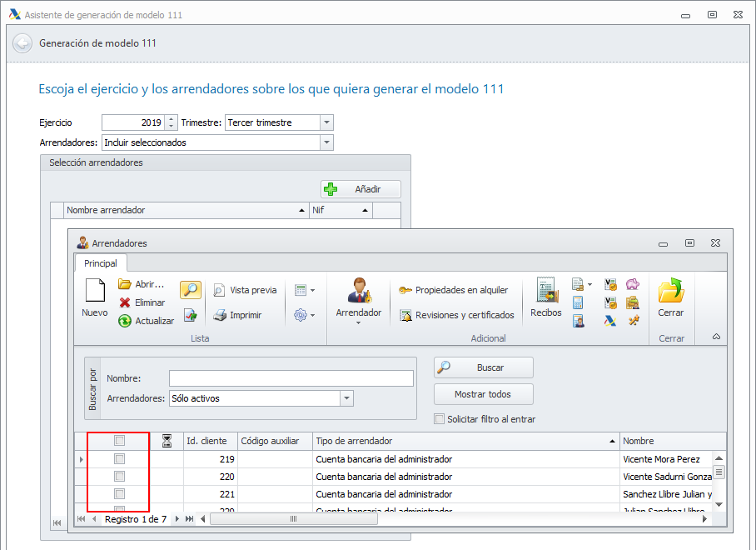
Task: Click the Nuevo blank page icon
Action: click(95, 290)
